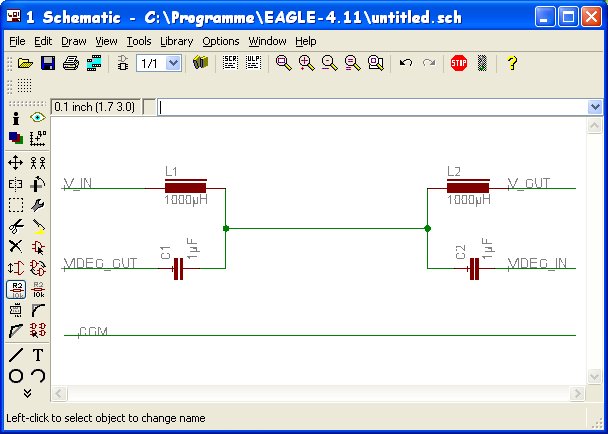608x434 pixels.
Task: Open the sheet 1/1 dropdown
Action: (173, 63)
